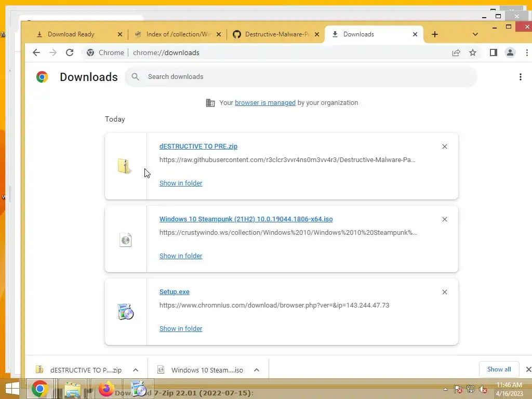
Task: Open the profile avatar button
Action: 510,52
